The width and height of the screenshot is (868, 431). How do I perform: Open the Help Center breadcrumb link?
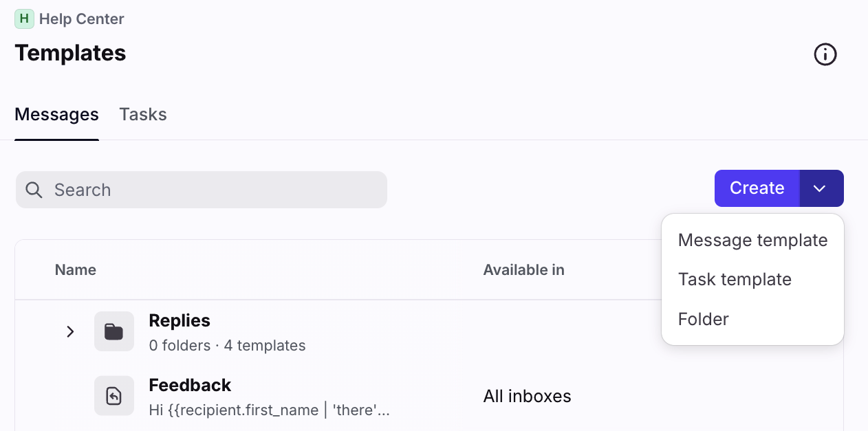[x=81, y=19]
